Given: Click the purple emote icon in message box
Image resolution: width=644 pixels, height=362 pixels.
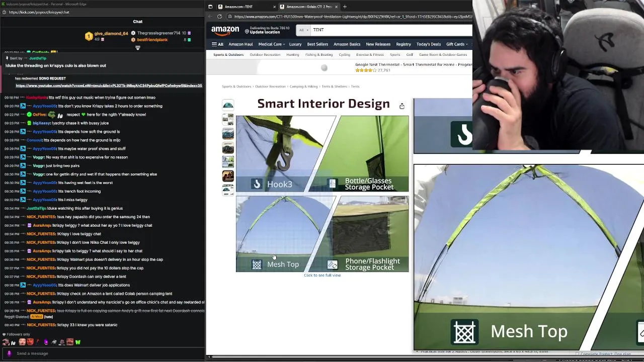Looking at the screenshot, I should 9,353.
